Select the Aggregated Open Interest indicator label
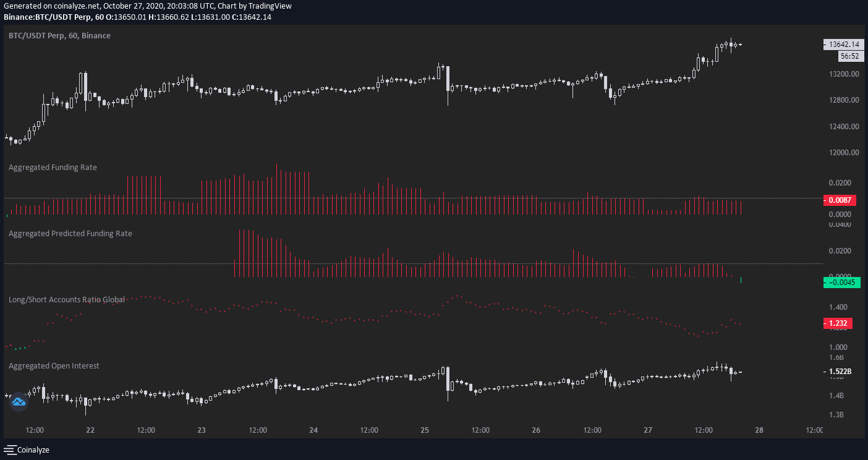The image size is (868, 460). [54, 365]
